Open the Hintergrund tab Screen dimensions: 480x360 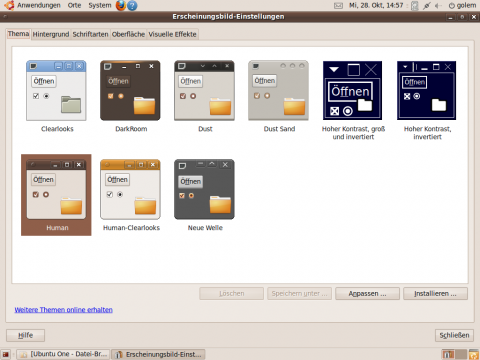click(51, 34)
